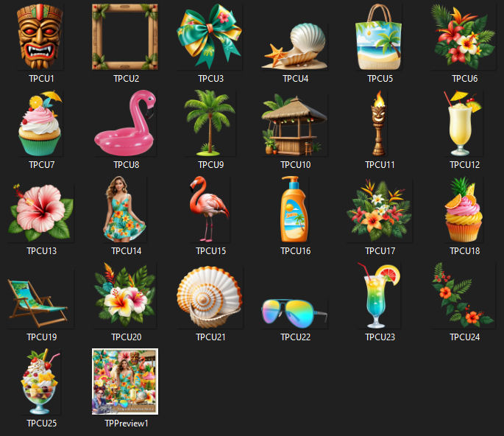This screenshot has width=504, height=436.
Task: Click the file name label TPCU18
Action: point(465,251)
